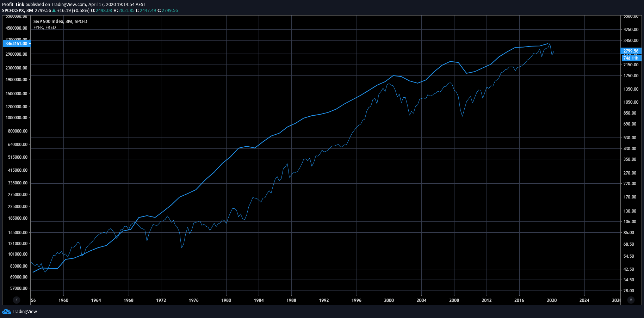644x318 pixels.
Task: Click the 335000.00 left scale value
Action: point(18,183)
